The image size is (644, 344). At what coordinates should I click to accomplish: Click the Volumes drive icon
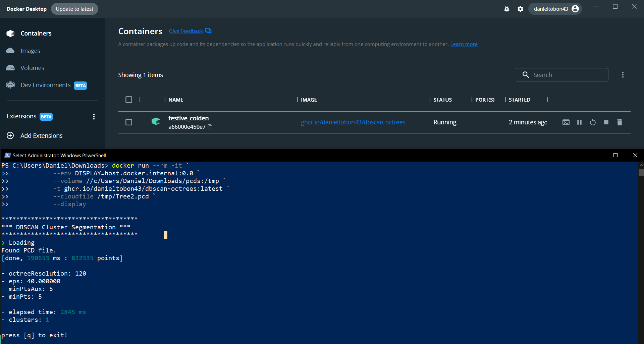tap(10, 68)
